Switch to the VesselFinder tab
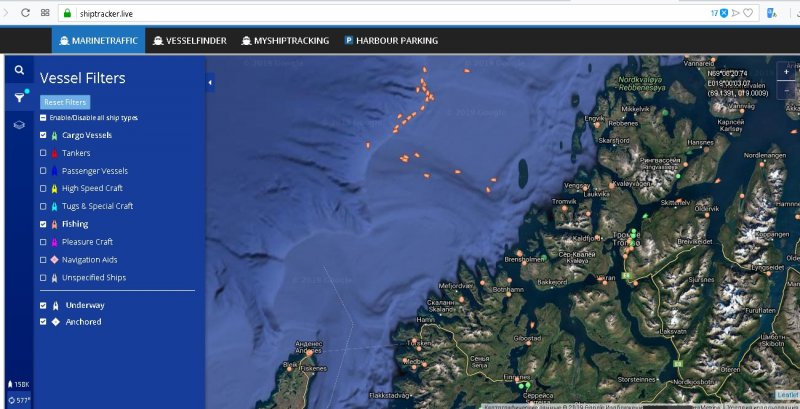800x409 pixels. click(x=190, y=41)
